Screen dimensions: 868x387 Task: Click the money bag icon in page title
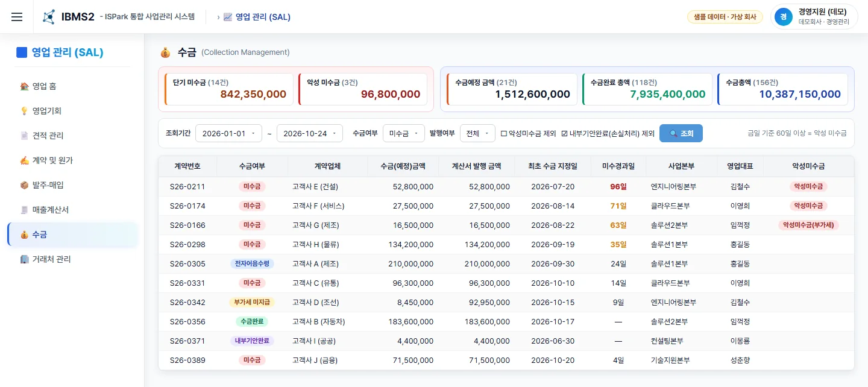(x=165, y=52)
